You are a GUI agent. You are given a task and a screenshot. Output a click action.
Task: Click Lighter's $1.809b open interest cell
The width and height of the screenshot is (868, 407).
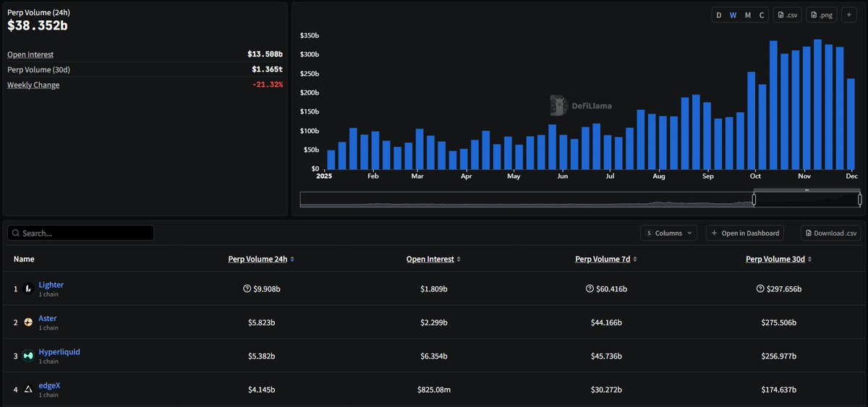(x=434, y=288)
